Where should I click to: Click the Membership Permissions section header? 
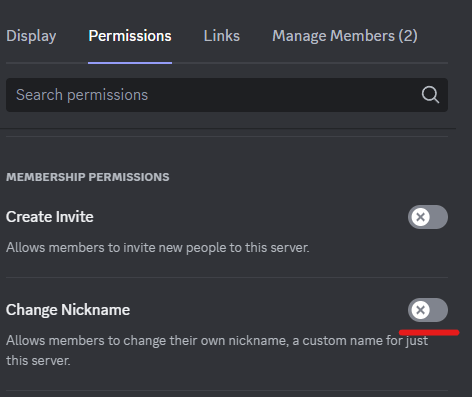88,177
